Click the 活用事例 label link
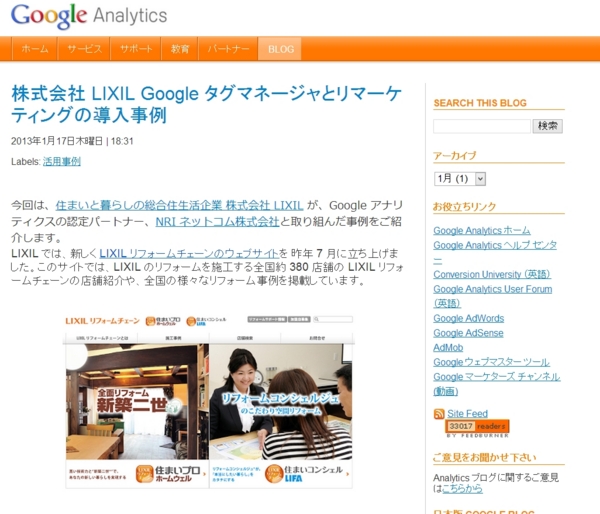The image size is (600, 514). 62,162
